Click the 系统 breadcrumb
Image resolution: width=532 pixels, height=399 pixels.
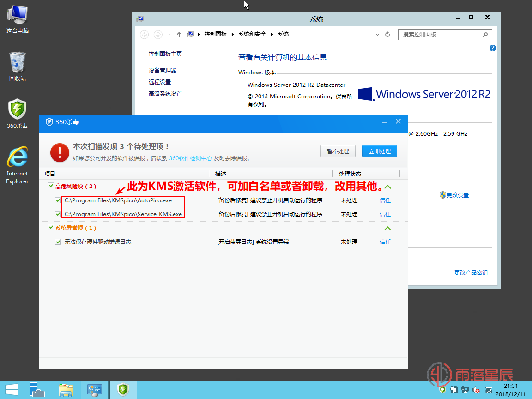coord(283,34)
